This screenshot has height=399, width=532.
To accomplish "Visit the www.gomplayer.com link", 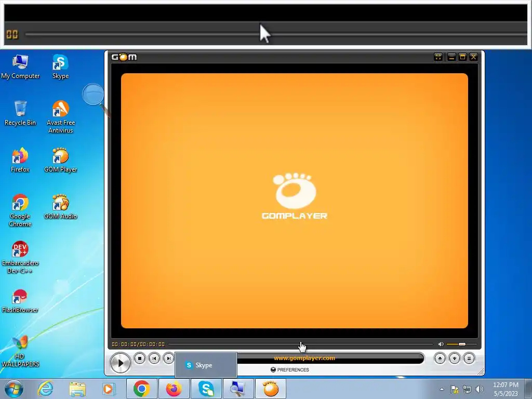I will point(304,358).
